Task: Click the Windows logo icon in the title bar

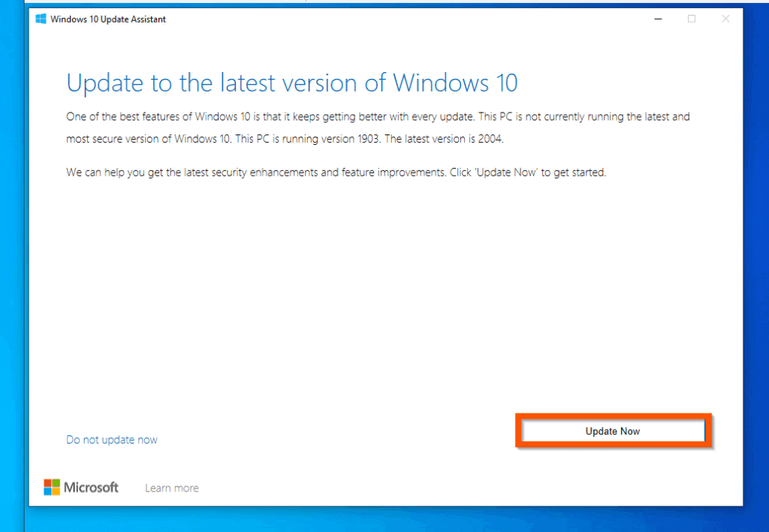Action: [40, 18]
